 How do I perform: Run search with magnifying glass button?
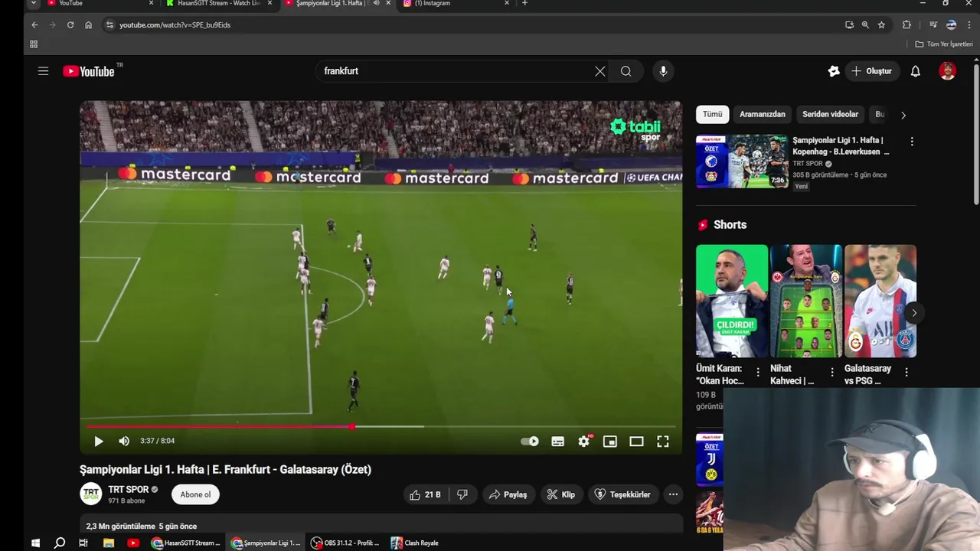[x=626, y=71]
